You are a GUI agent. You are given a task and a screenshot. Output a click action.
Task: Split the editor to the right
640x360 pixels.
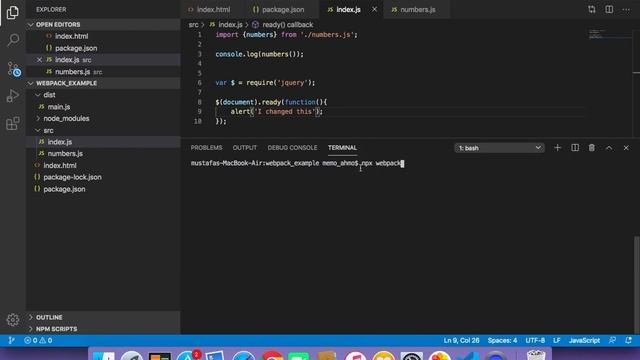[609, 9]
